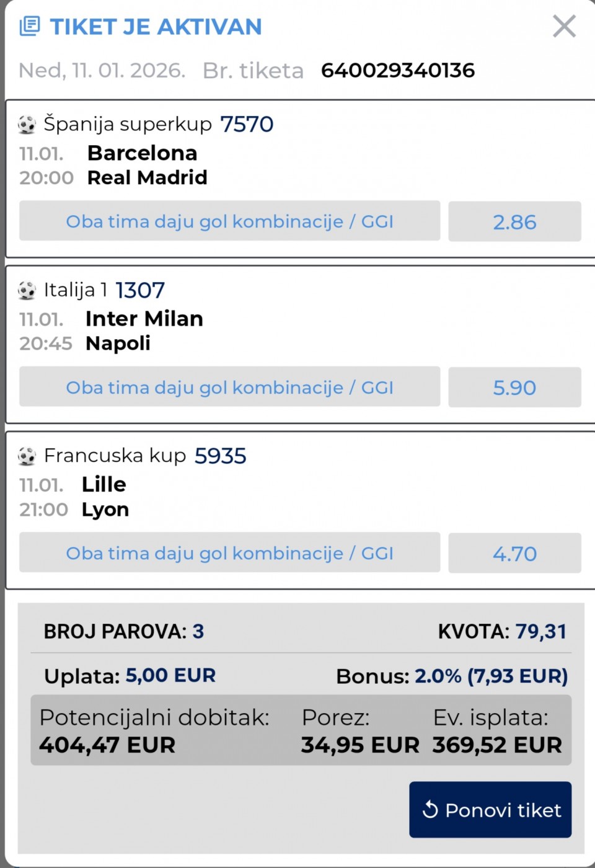Select ticket number 640029340136
The image size is (595, 868).
coord(398,71)
